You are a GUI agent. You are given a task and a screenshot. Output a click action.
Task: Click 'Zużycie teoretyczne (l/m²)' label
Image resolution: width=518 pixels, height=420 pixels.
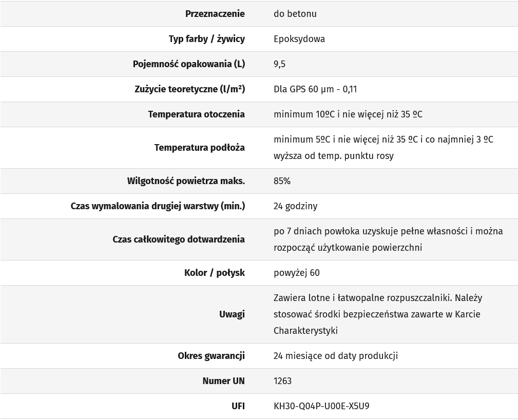pyautogui.click(x=189, y=89)
